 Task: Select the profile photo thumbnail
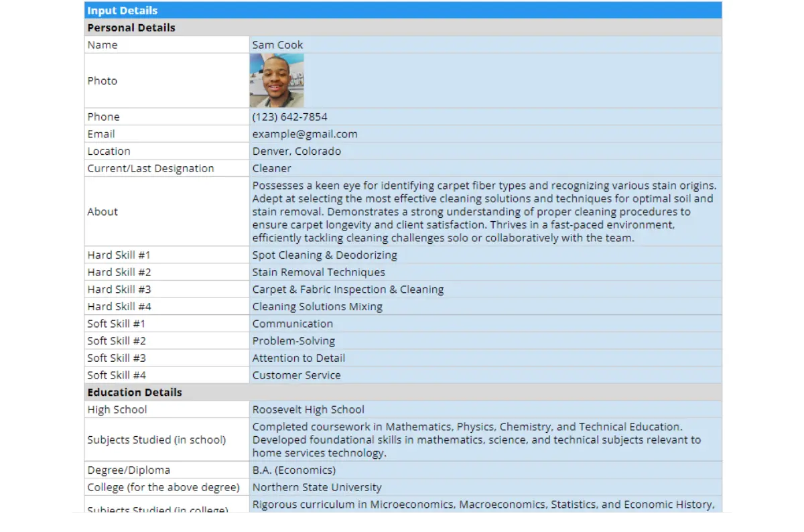click(x=277, y=81)
